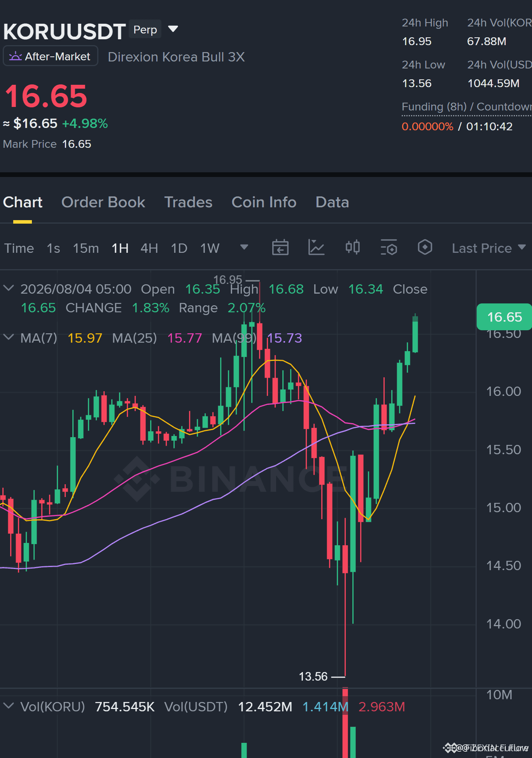Click the CHANGE 1.83% value
532x758 pixels.
click(x=150, y=308)
